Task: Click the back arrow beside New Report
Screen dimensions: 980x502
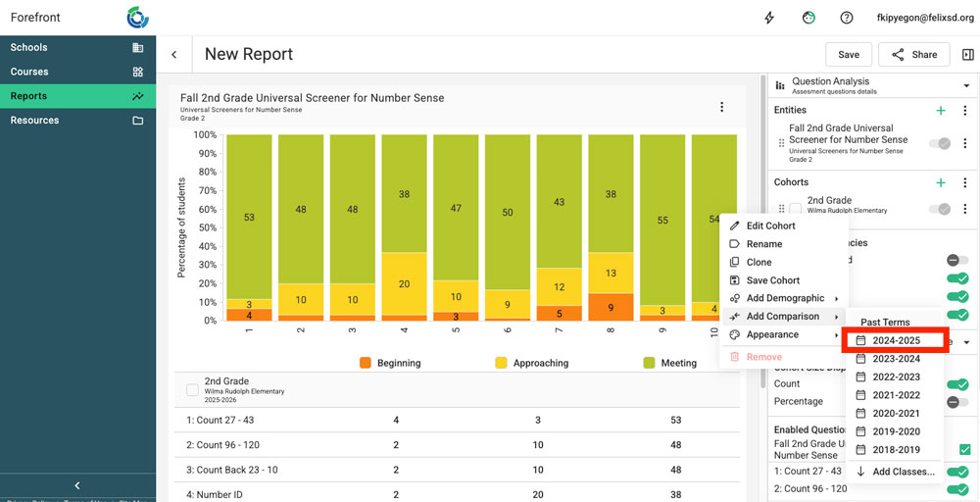Action: pyautogui.click(x=174, y=55)
